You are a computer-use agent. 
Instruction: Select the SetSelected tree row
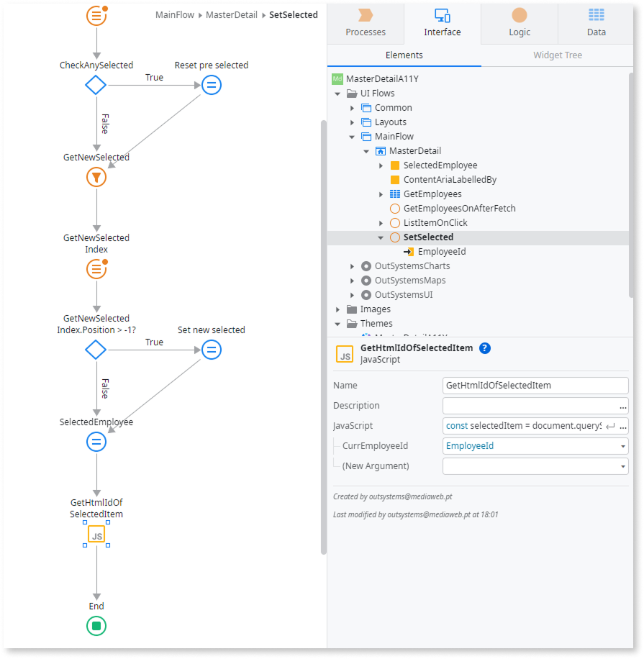pyautogui.click(x=478, y=237)
